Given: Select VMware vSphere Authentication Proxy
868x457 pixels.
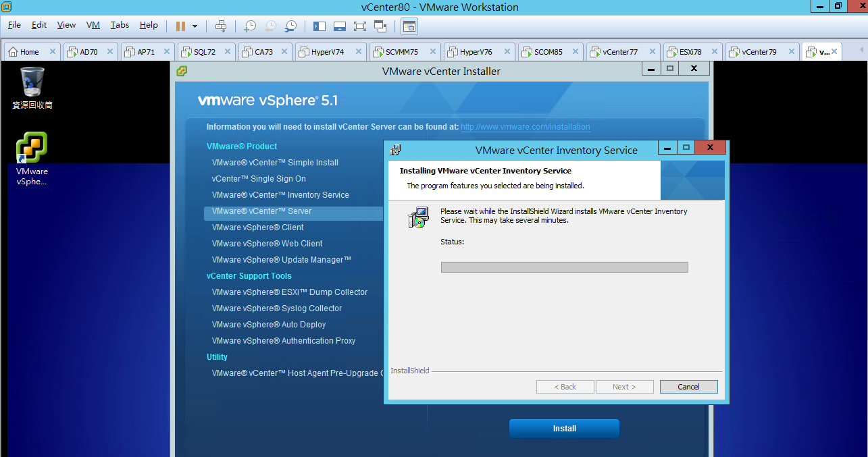Looking at the screenshot, I should click(284, 341).
